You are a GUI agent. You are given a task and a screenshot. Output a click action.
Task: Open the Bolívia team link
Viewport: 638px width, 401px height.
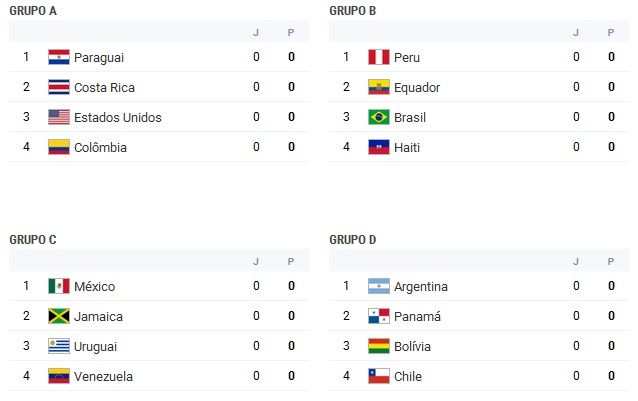[412, 347]
